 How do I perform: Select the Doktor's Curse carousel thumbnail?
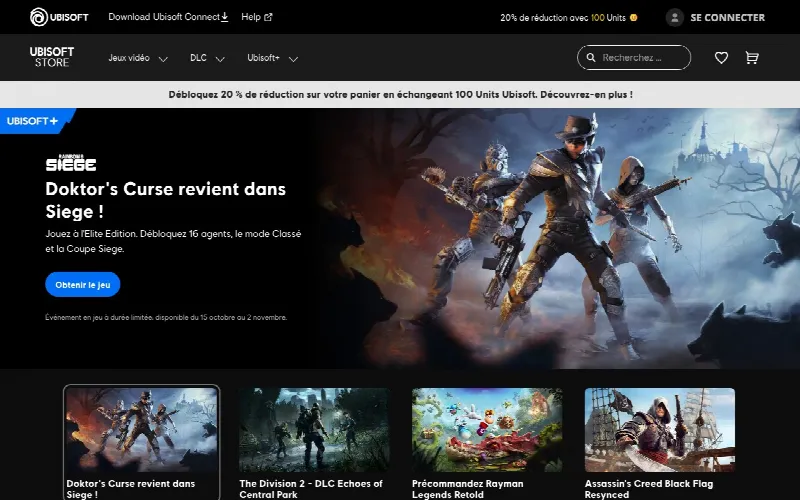pos(142,430)
